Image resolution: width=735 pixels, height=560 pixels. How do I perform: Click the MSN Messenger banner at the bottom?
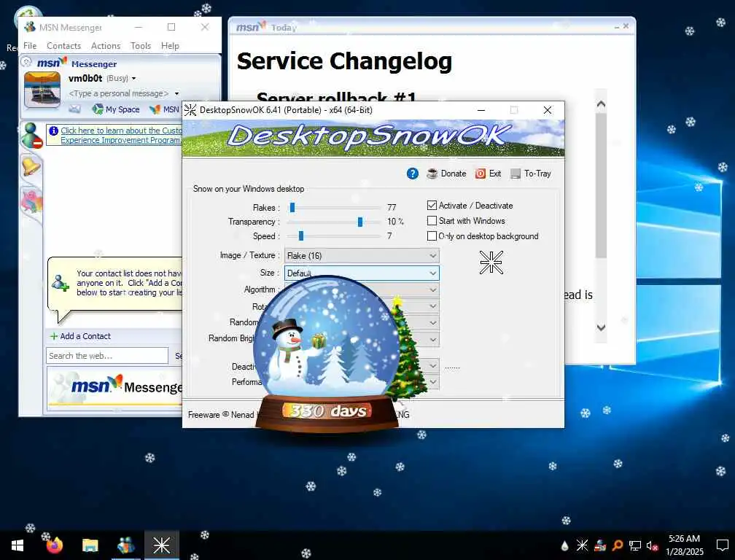click(x=115, y=387)
